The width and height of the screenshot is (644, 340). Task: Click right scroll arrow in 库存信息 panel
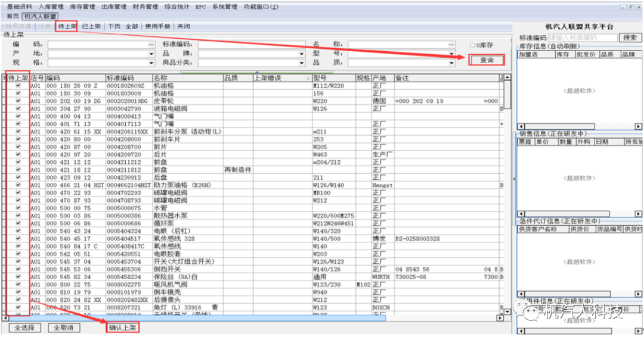tap(638, 126)
